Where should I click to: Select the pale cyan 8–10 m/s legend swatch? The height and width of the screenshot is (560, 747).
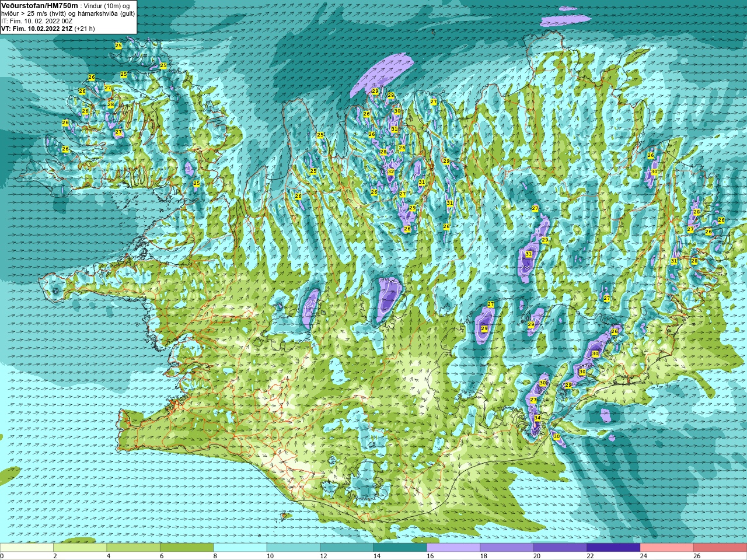240,548
